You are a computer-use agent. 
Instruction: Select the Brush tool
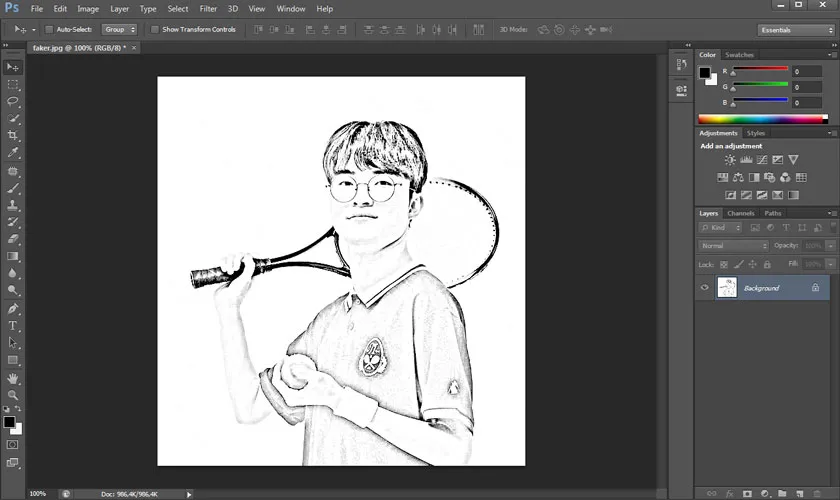coord(13,187)
